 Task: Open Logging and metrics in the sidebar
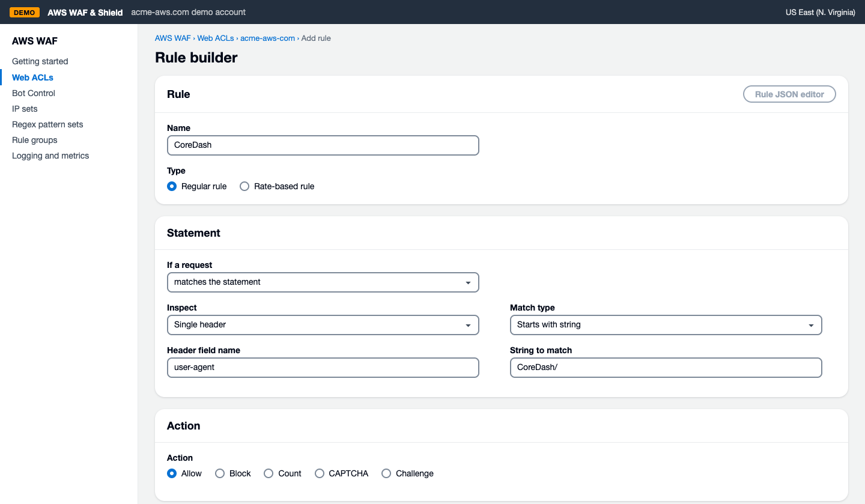pyautogui.click(x=50, y=156)
